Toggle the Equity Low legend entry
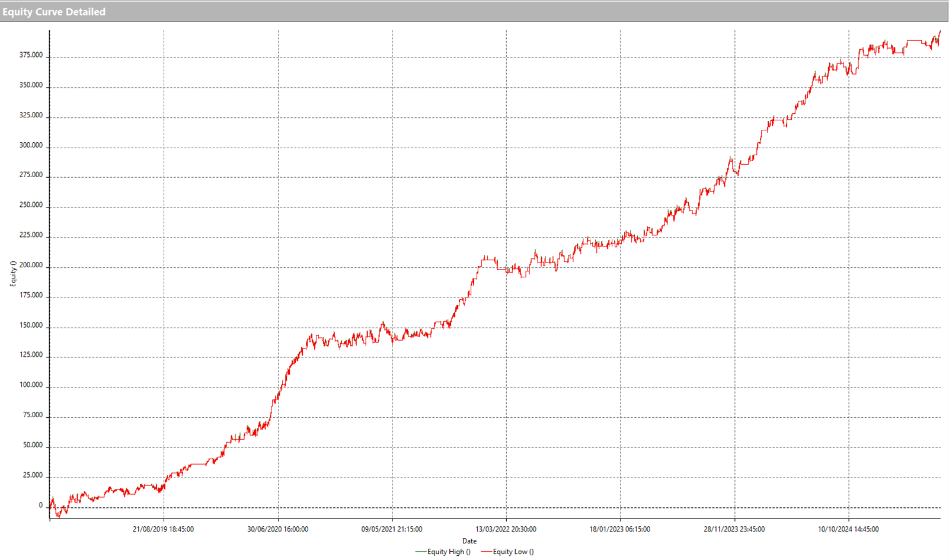This screenshot has width=949, height=560. (x=513, y=552)
